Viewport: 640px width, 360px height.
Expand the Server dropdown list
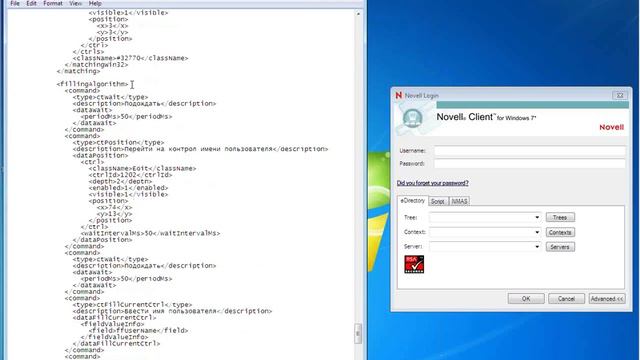pyautogui.click(x=537, y=247)
